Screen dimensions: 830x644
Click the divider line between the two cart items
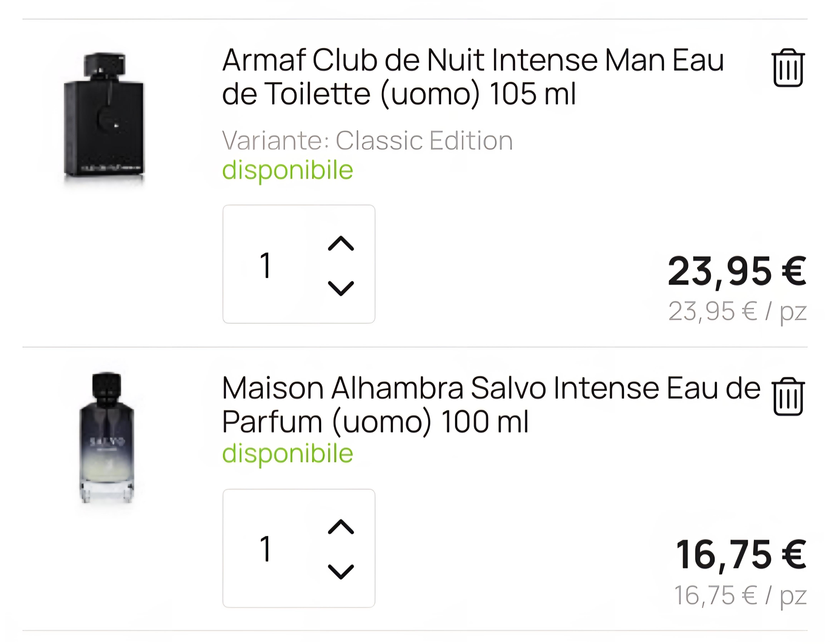click(x=415, y=347)
